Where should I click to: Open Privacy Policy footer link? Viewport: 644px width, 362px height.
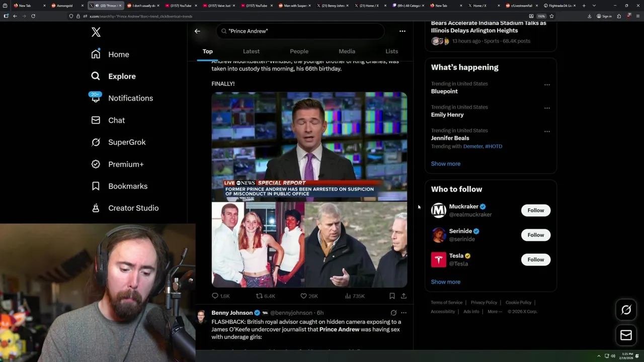[x=484, y=303]
